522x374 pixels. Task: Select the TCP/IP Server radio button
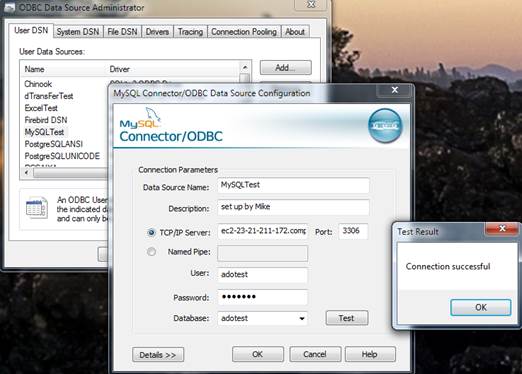(151, 232)
